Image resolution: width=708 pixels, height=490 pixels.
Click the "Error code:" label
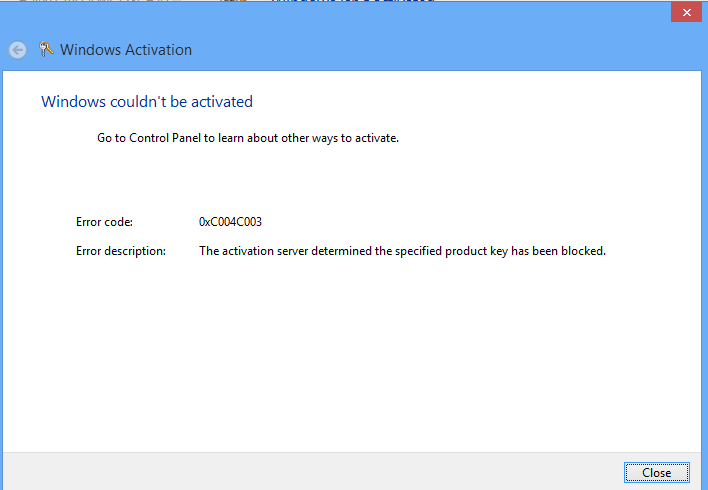click(104, 221)
